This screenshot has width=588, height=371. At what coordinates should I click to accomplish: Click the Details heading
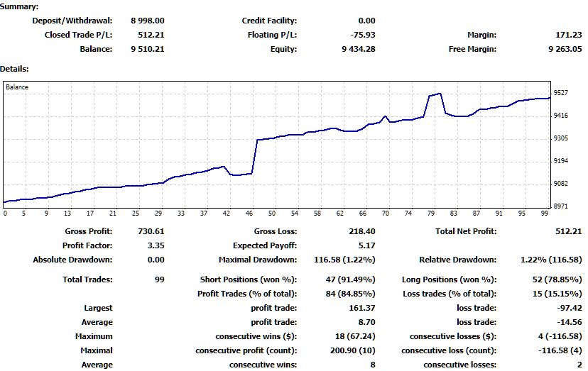click(x=14, y=69)
